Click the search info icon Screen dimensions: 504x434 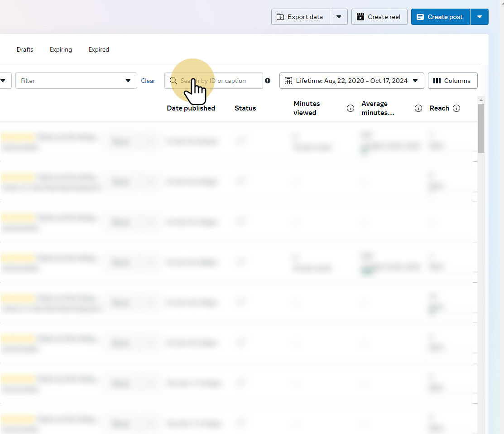click(x=268, y=81)
